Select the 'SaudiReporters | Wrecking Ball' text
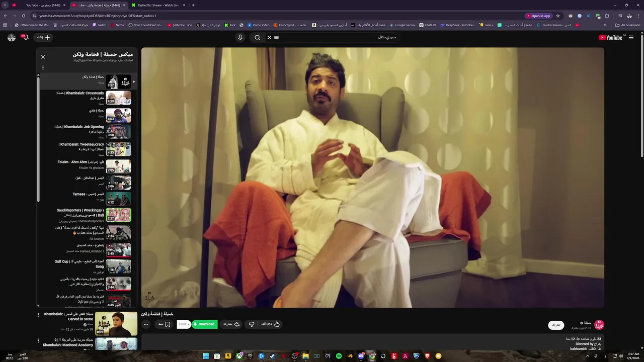644x362 pixels. [80, 213]
